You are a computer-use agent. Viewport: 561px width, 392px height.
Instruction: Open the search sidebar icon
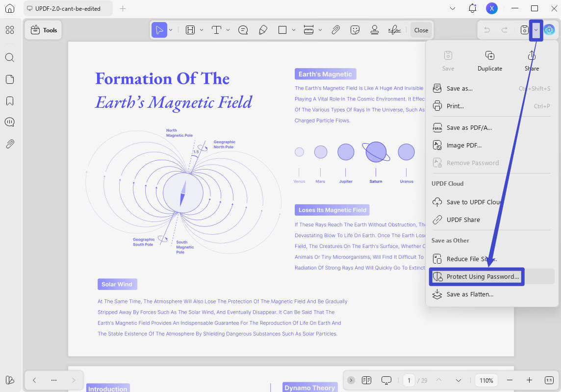pos(10,57)
